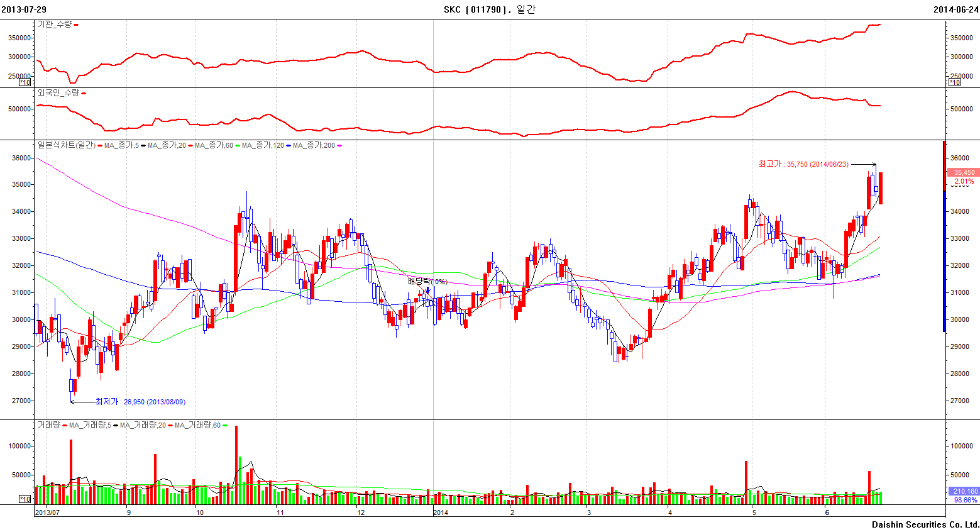
Task: Click the 2014 year label on time axis
Action: (441, 513)
